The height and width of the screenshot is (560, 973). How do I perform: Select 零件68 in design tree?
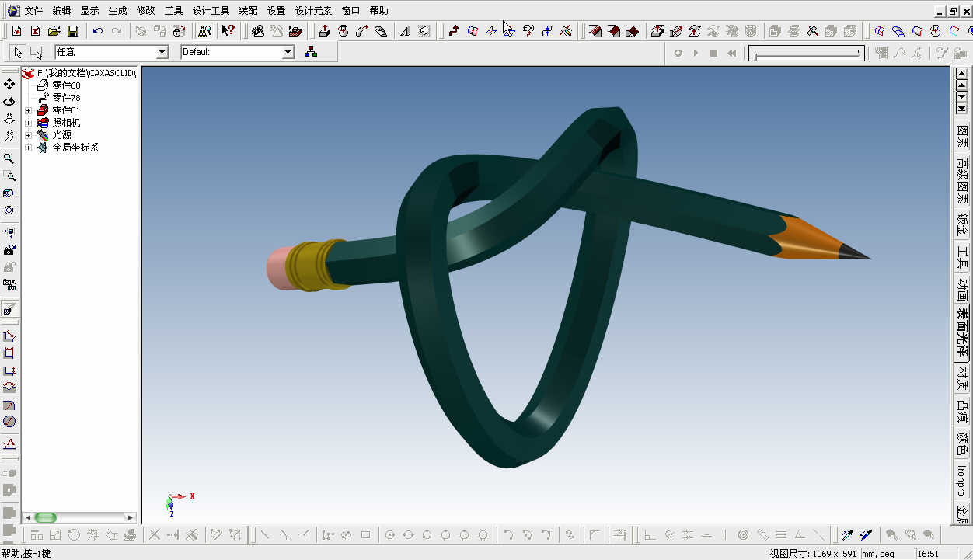coord(66,85)
